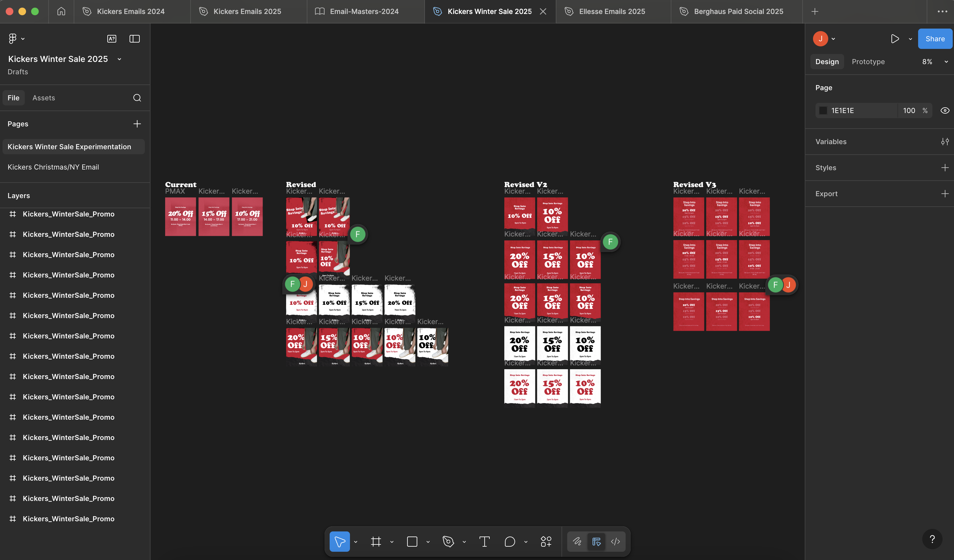This screenshot has width=954, height=560.
Task: Toggle visibility of page background color
Action: 944,110
